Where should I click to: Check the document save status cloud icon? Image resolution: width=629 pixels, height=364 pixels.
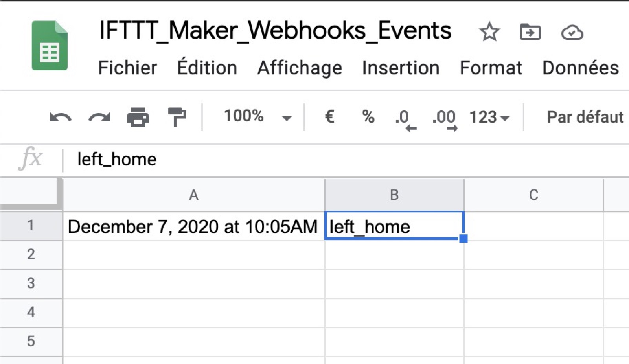572,32
